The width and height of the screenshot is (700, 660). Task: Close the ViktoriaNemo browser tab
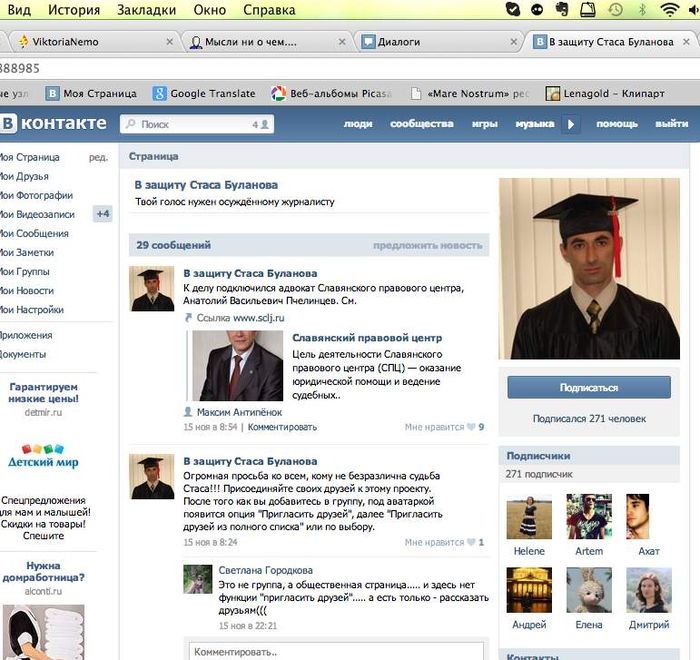pos(169,42)
